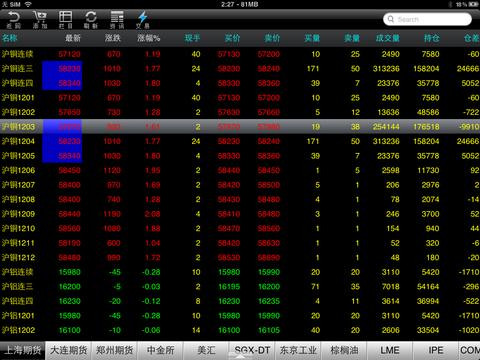Select the 沪铝连三 row name
Image resolution: width=481 pixels, height=360 pixels.
(17, 286)
